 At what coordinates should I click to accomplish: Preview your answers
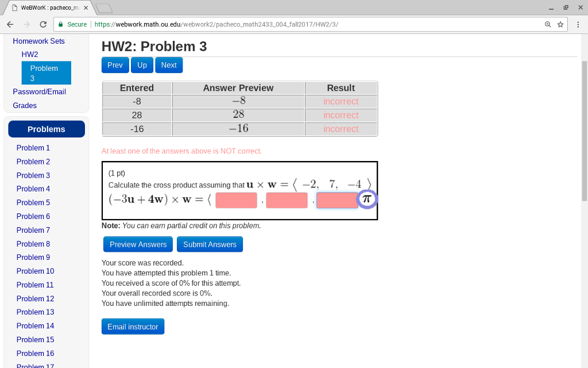click(x=137, y=244)
